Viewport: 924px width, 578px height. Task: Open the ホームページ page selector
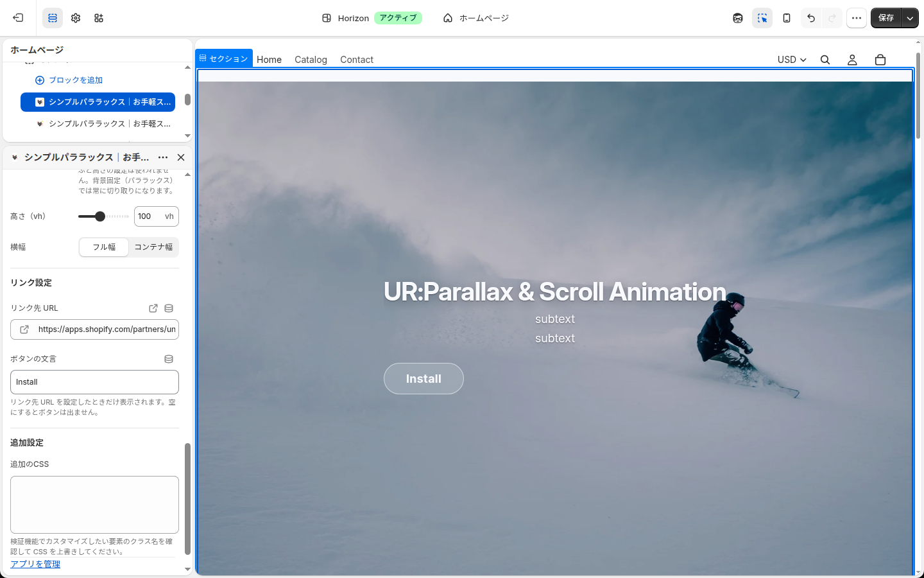476,18
